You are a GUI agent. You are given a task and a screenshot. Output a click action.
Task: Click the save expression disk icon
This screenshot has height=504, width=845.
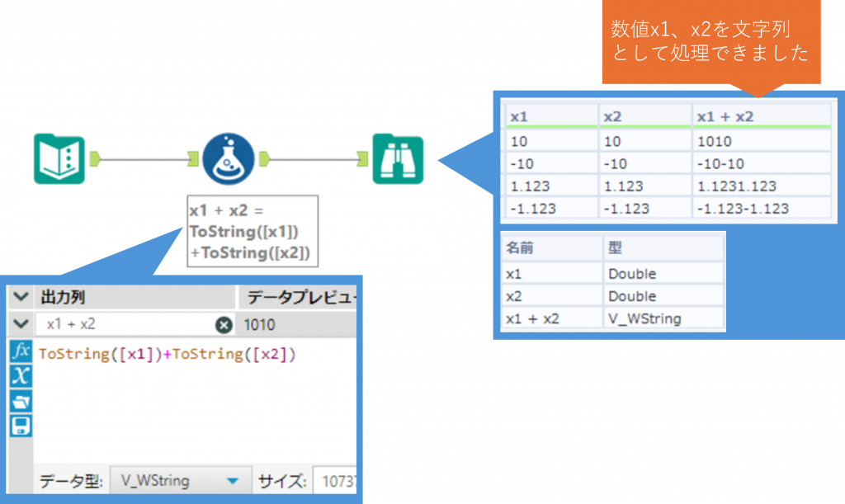tap(21, 426)
